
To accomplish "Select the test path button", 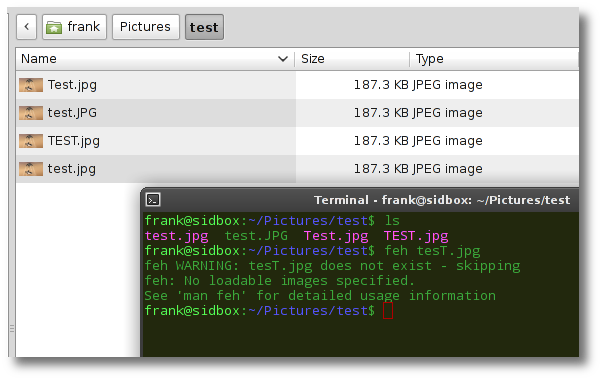I will coord(204,27).
